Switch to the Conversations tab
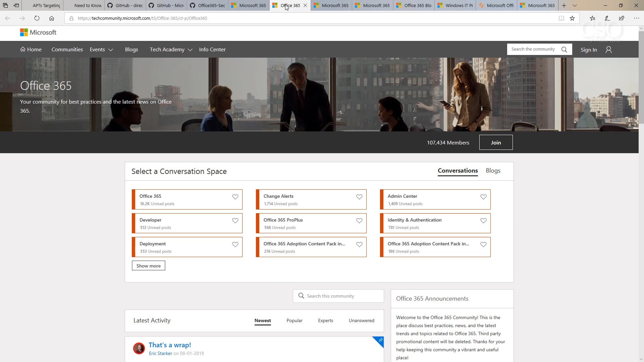The width and height of the screenshot is (644, 362). pyautogui.click(x=458, y=171)
